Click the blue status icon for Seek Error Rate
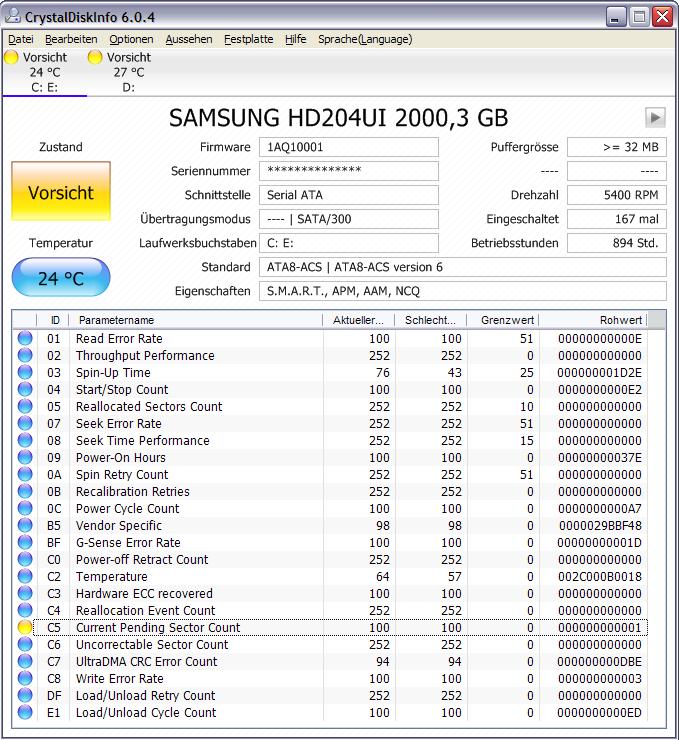The width and height of the screenshot is (679, 740). (x=25, y=423)
